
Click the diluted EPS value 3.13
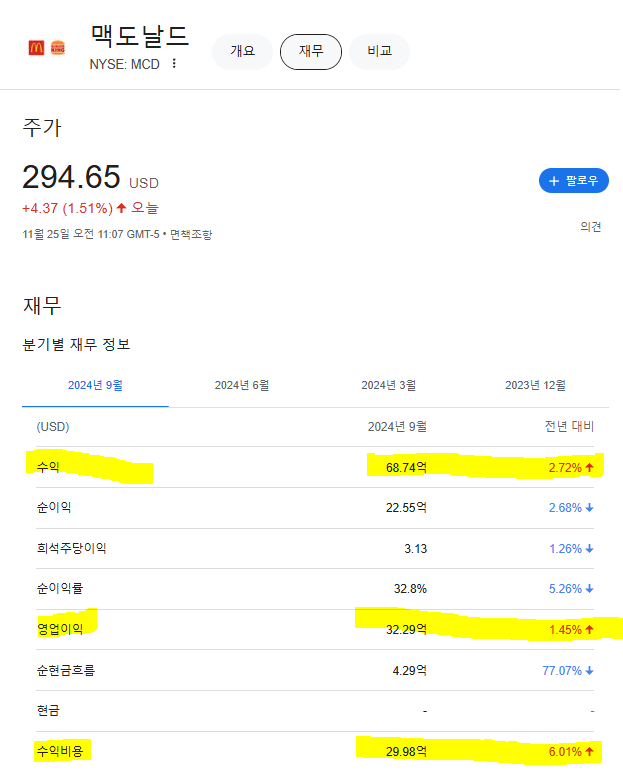click(416, 548)
